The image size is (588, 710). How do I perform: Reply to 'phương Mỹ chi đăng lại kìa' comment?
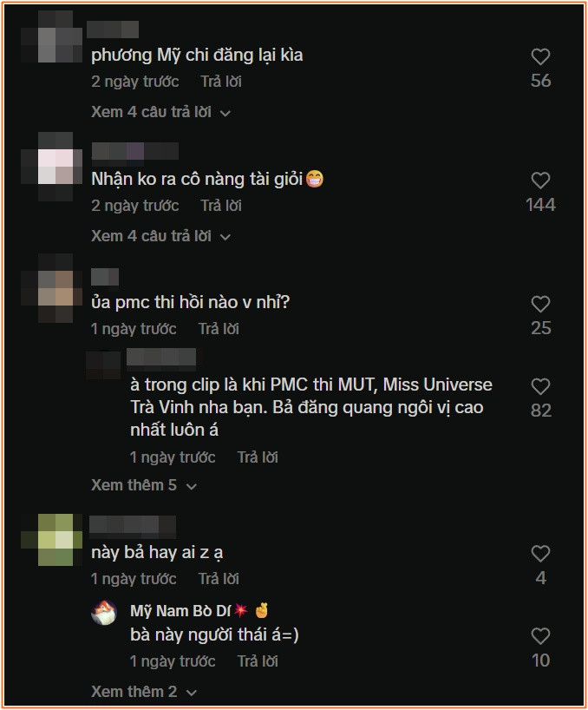click(x=221, y=82)
